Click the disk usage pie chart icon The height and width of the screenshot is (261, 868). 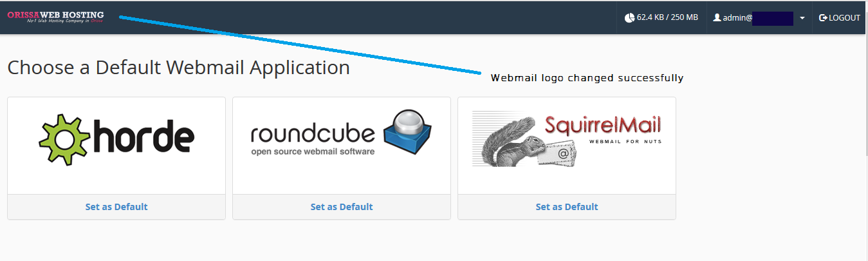(629, 18)
